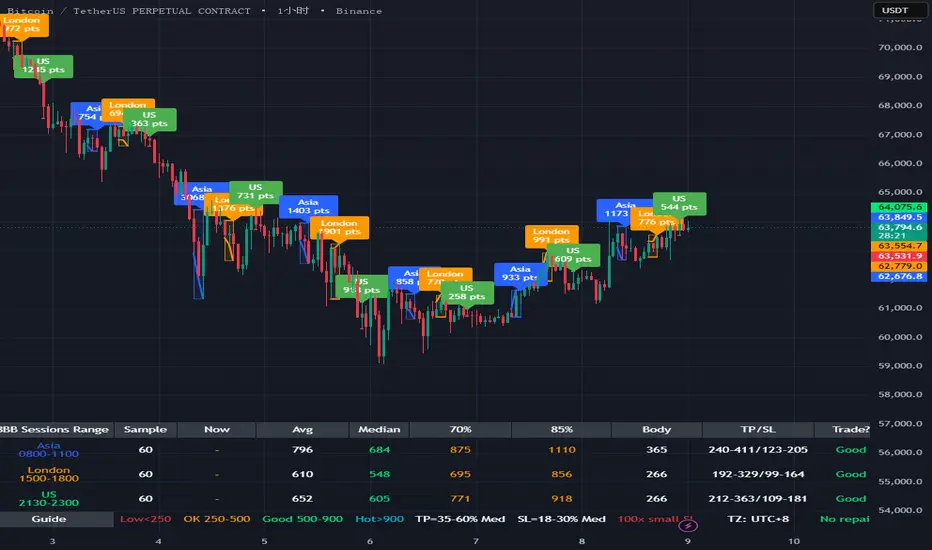Click the Good 500-900 guide text

coord(303,518)
